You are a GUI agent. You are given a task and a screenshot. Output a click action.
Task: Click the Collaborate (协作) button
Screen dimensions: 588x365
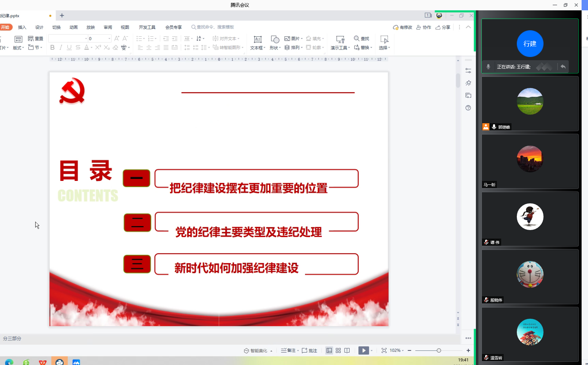[x=424, y=27]
